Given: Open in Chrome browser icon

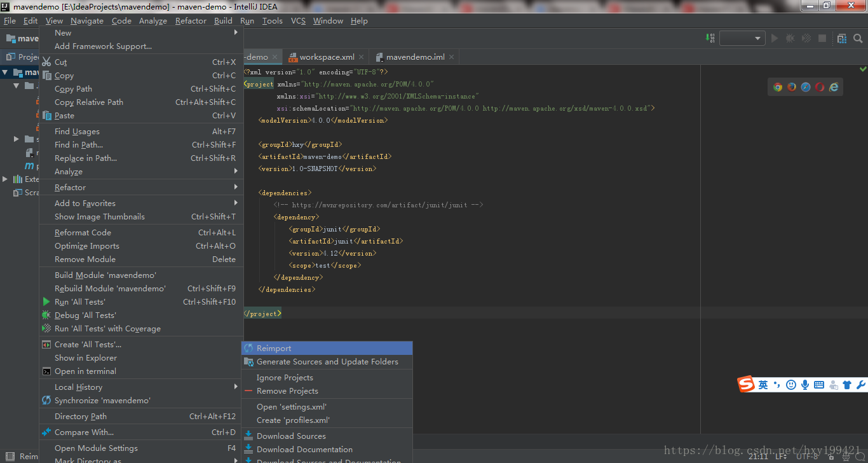Looking at the screenshot, I should pos(778,87).
